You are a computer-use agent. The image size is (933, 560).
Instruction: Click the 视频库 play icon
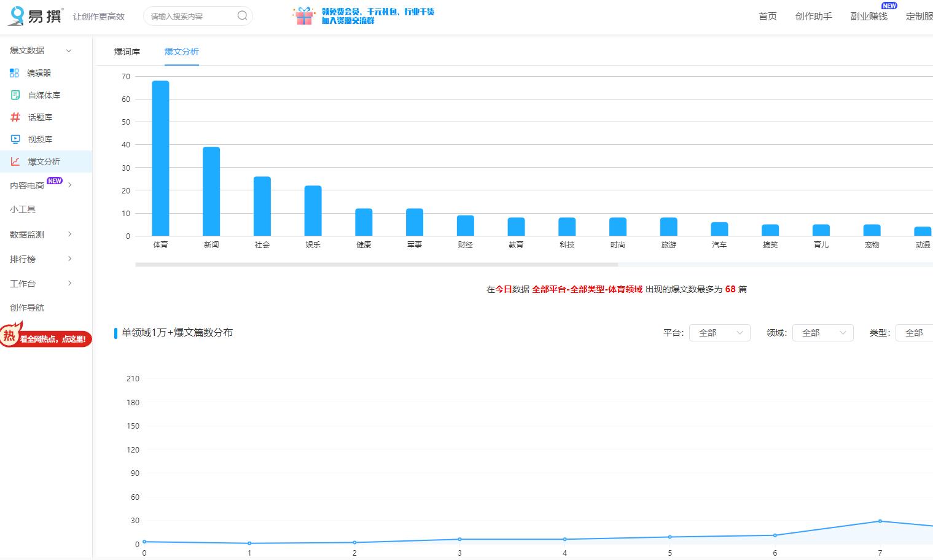pos(15,139)
